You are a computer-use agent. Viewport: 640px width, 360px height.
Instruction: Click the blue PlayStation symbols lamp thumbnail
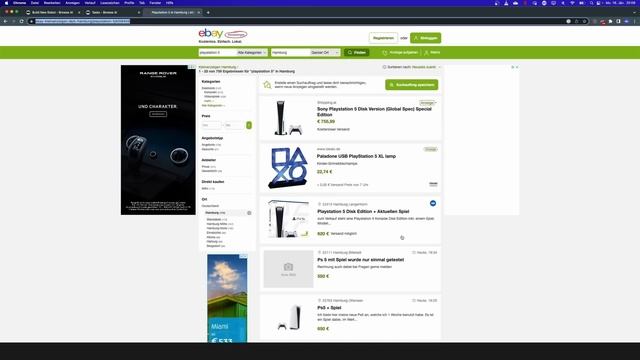pos(288,168)
